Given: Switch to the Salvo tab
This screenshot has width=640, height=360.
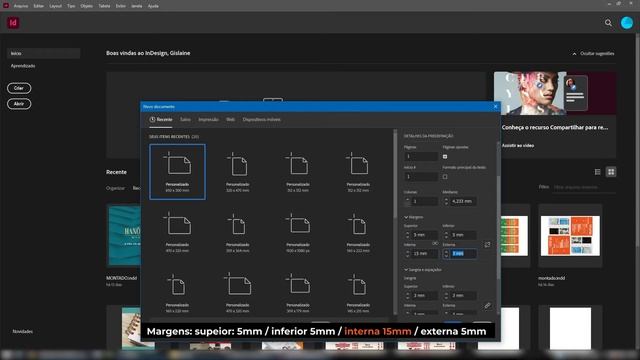Looking at the screenshot, I should pos(185,120).
